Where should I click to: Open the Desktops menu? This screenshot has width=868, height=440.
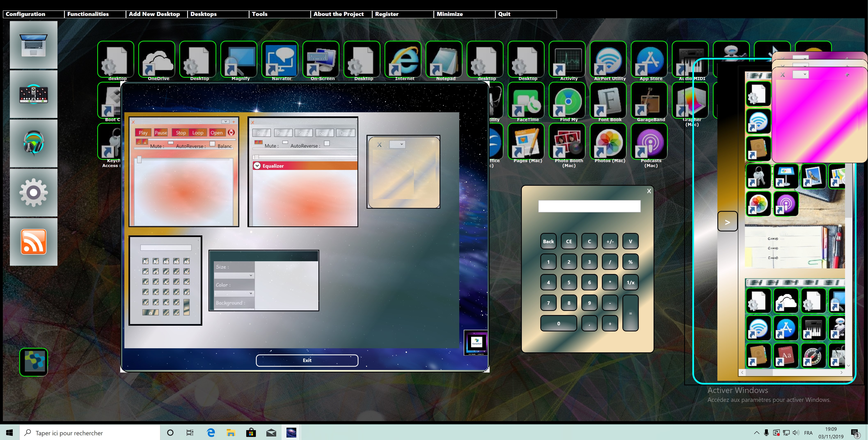click(204, 14)
